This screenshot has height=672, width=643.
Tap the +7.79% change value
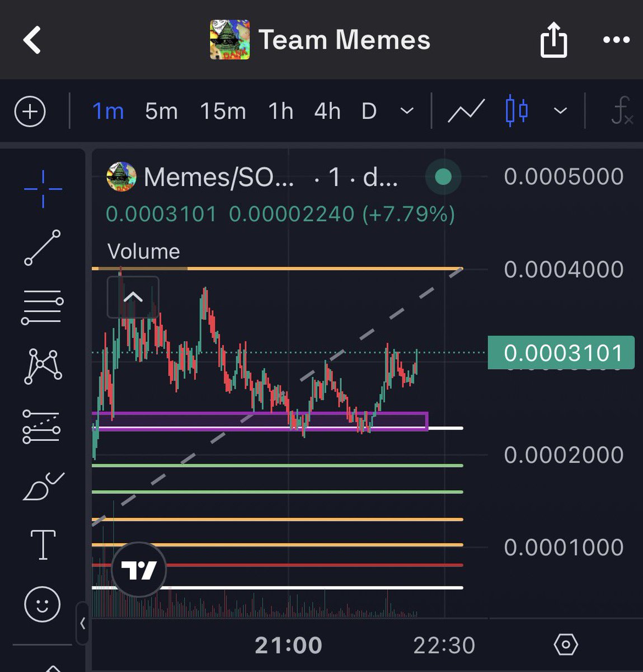[409, 214]
